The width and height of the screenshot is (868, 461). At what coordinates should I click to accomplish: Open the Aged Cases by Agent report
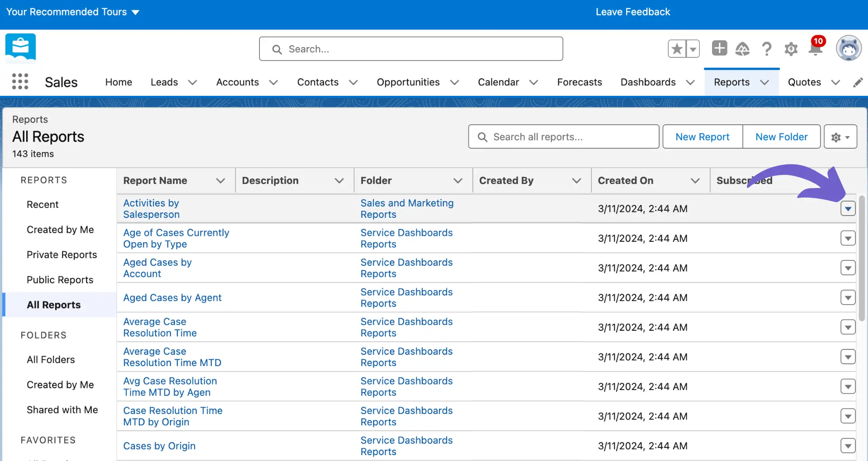[x=172, y=297]
